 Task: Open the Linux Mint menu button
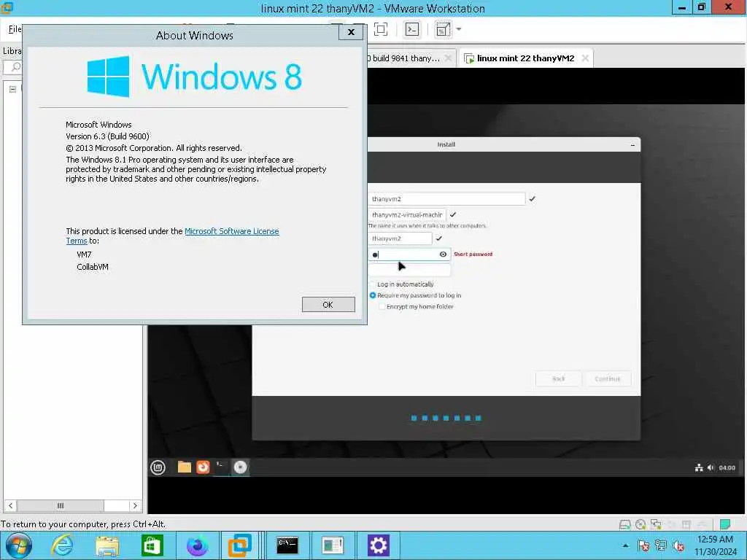pyautogui.click(x=158, y=467)
